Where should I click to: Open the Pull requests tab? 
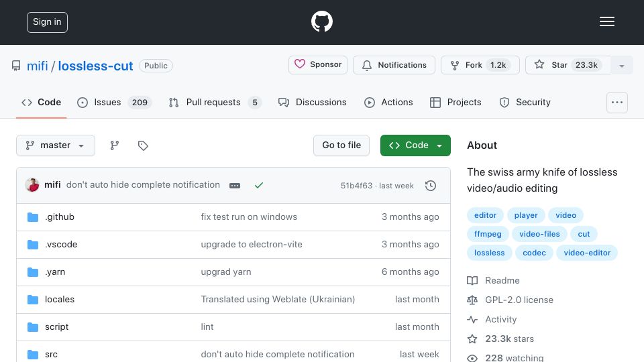coord(215,102)
